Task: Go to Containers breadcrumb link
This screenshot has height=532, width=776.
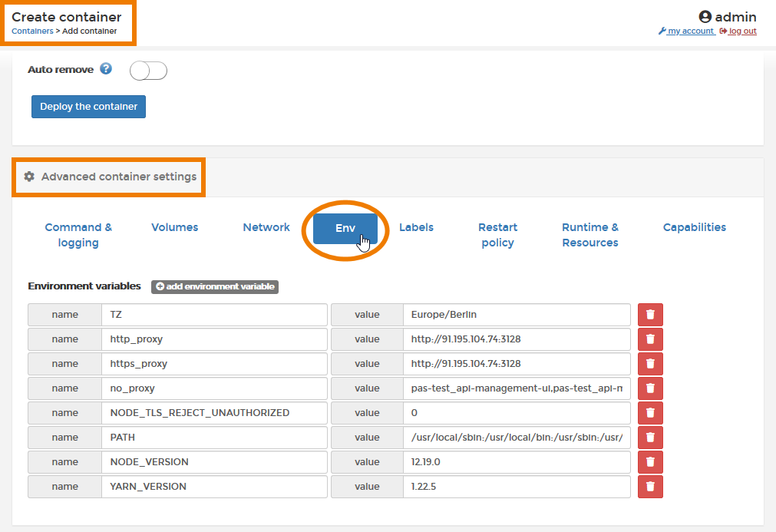Action: pyautogui.click(x=32, y=31)
